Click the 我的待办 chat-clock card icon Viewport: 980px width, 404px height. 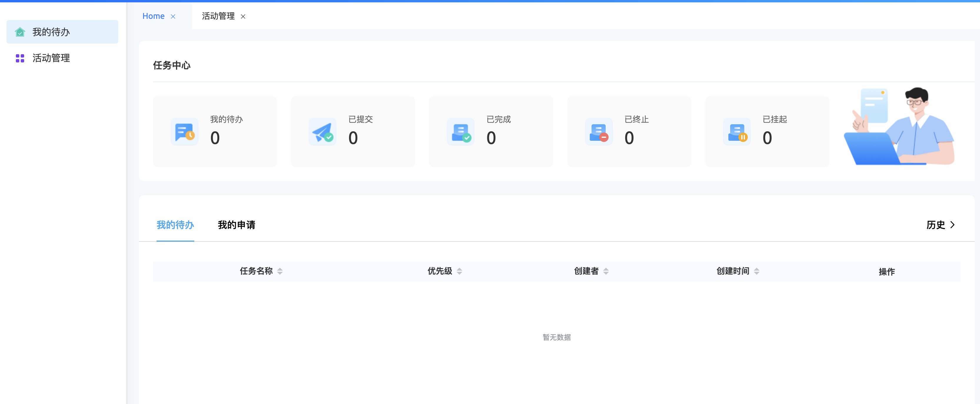[x=185, y=132]
